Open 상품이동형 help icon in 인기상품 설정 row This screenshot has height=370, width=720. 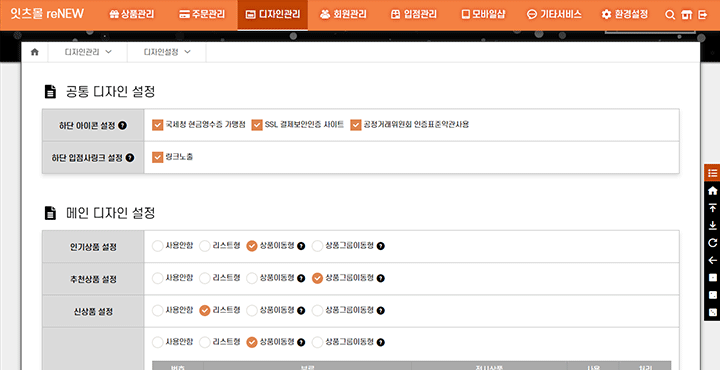pos(301,246)
